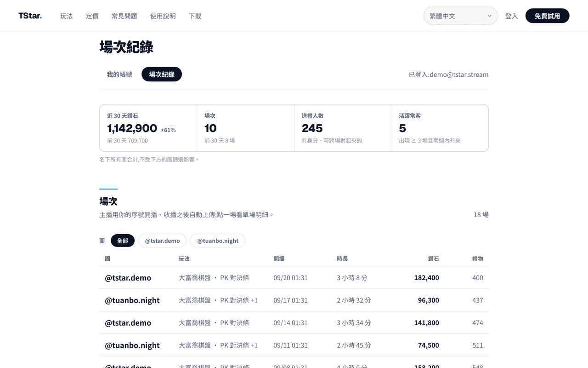Click the 送禮人數 value 245
Screen dimensions: 588x368
312,128
